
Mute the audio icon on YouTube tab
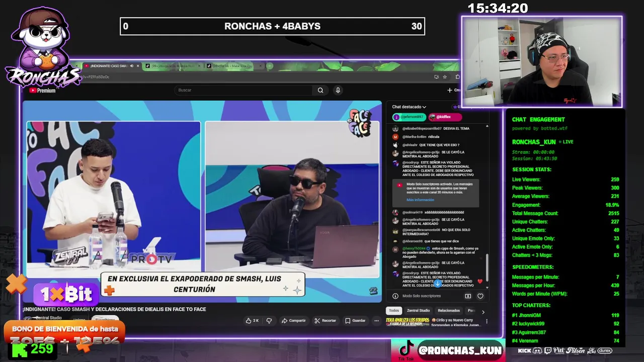pyautogui.click(x=132, y=66)
